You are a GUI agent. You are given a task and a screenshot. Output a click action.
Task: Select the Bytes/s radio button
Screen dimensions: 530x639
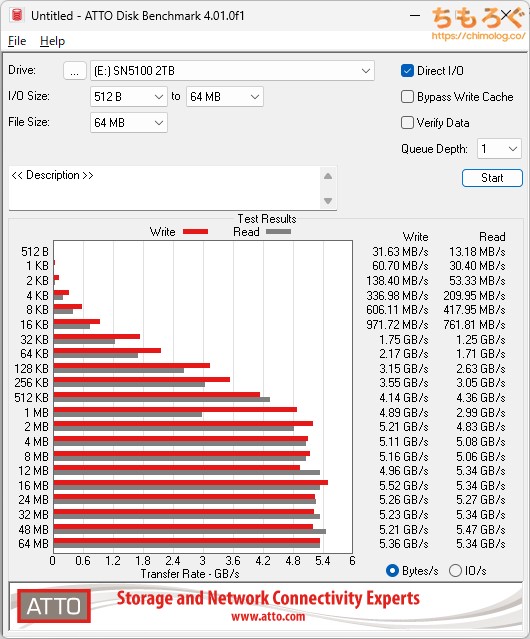click(x=392, y=571)
